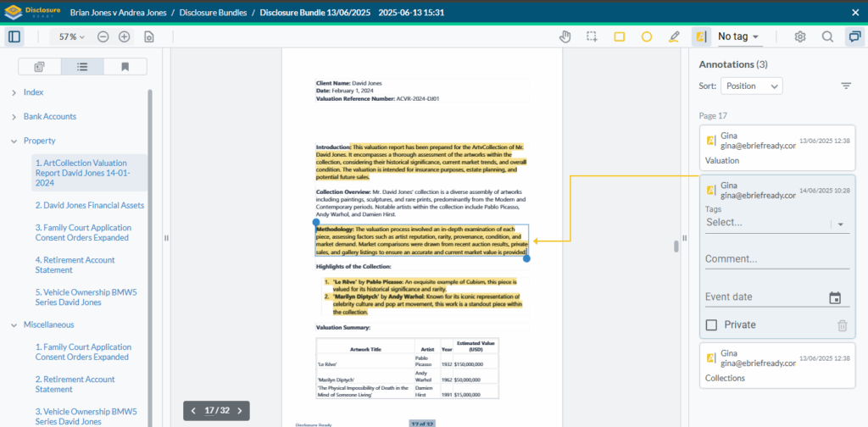This screenshot has width=868, height=427.
Task: Select the ellipse annotation tool
Action: coord(647,36)
